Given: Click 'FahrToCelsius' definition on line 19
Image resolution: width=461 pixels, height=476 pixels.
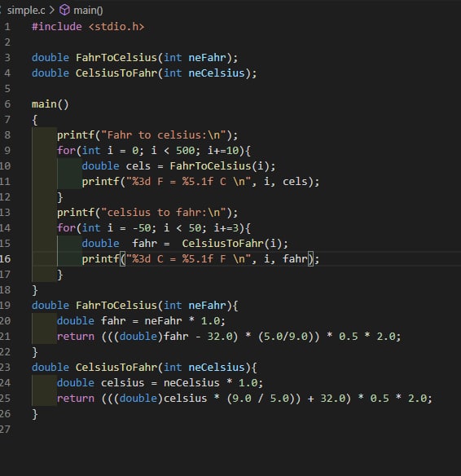Looking at the screenshot, I should coord(116,306).
